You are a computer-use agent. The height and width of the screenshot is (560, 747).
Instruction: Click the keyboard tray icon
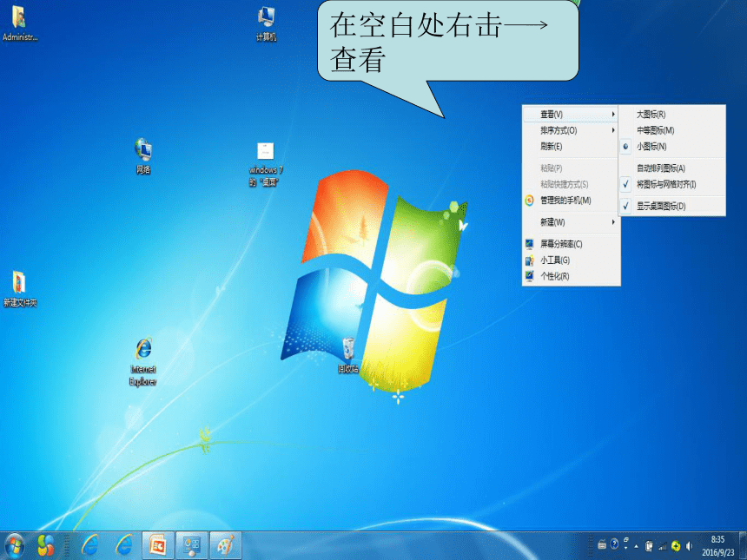(602, 544)
